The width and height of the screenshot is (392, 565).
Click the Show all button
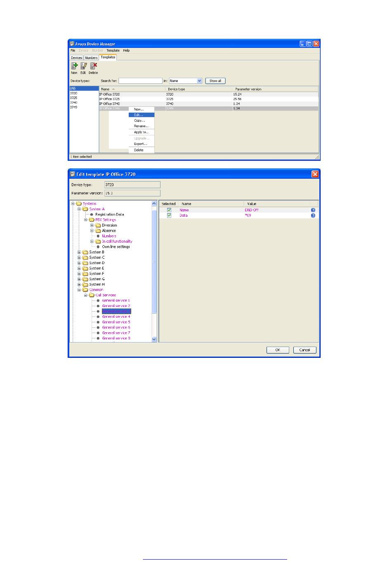pos(215,81)
